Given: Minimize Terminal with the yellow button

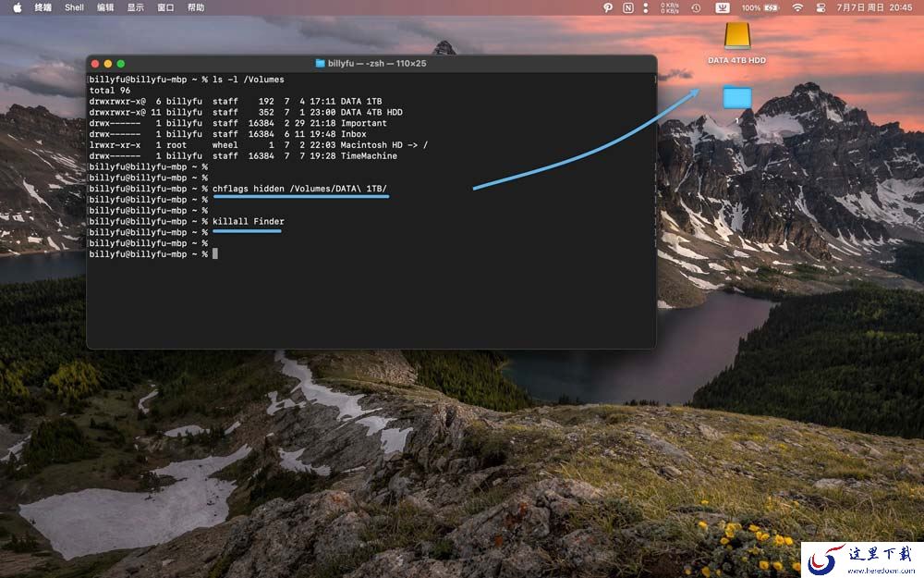Looking at the screenshot, I should pyautogui.click(x=108, y=64).
